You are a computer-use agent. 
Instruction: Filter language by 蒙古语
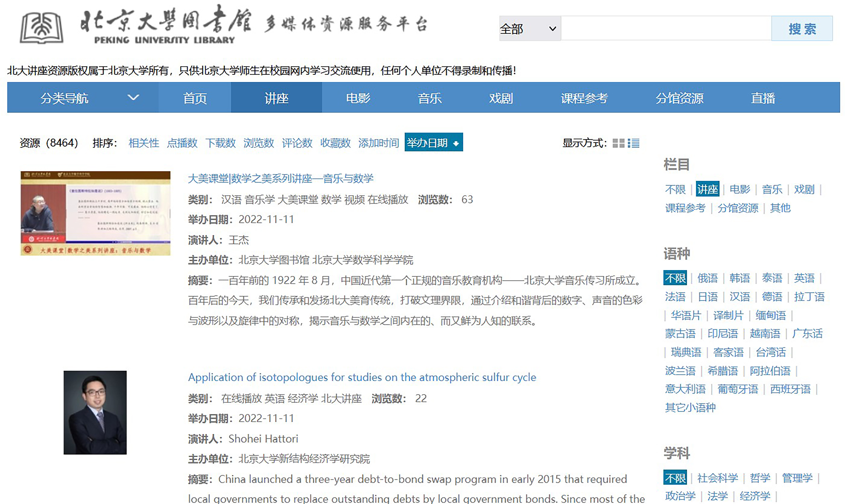[680, 334]
